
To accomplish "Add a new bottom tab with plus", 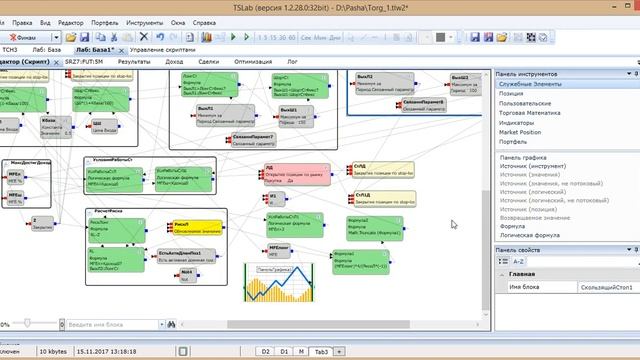I will [x=339, y=351].
